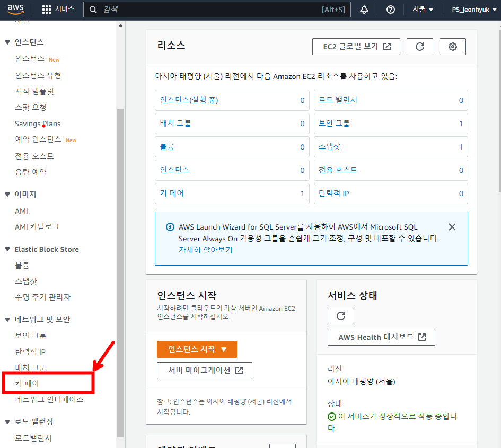Open 배치 그룹 resource card
The width and height of the screenshot is (501, 448).
(x=232, y=124)
